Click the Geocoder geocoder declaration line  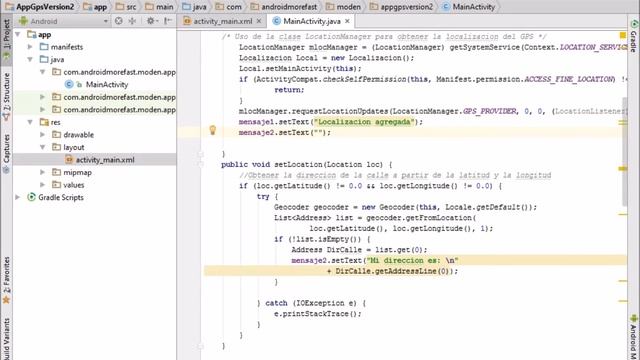pos(405,207)
